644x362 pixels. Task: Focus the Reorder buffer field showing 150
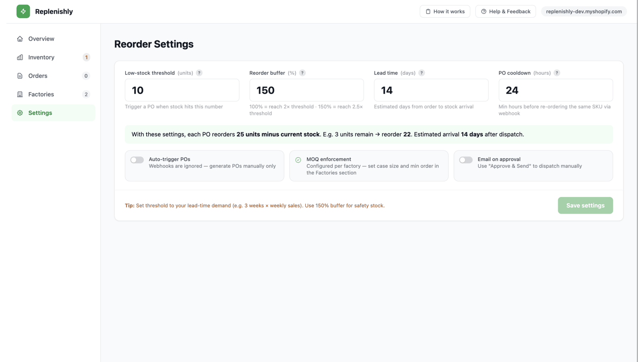point(306,90)
